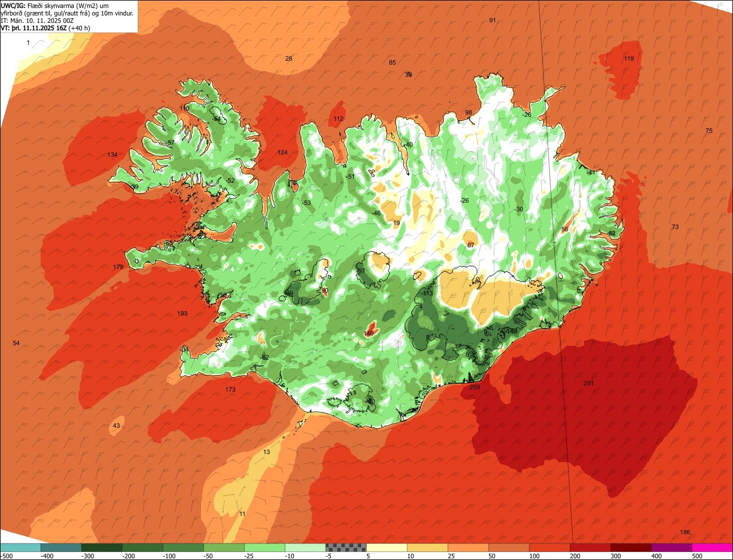
Task: Click the map value 134 near the Westfjords
Action: click(112, 155)
